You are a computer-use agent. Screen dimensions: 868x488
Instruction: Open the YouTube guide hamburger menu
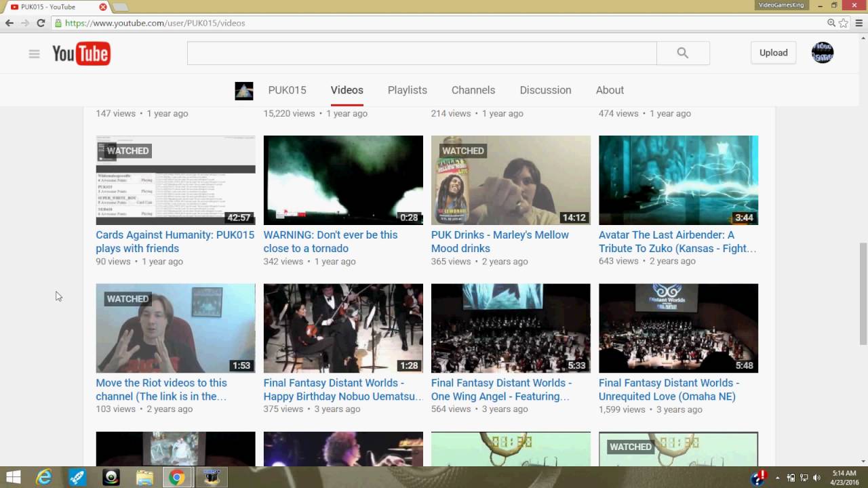[34, 54]
